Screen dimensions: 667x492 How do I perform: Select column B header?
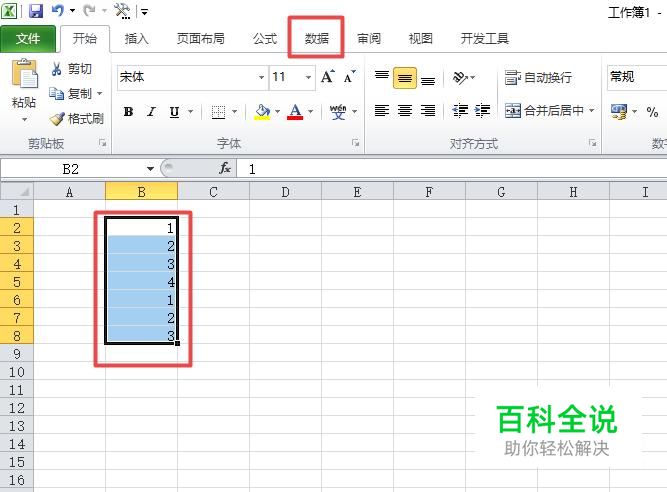(141, 192)
